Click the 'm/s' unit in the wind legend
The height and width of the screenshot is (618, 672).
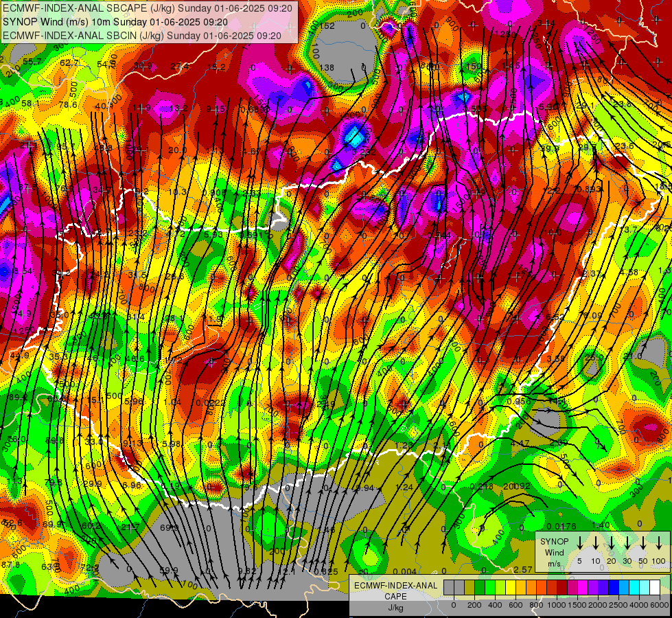click(554, 564)
